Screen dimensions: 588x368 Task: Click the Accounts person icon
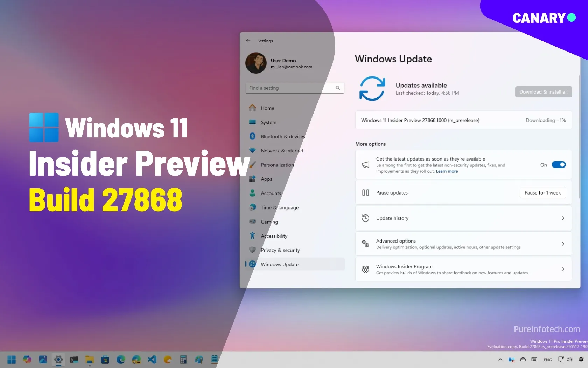[x=252, y=193]
